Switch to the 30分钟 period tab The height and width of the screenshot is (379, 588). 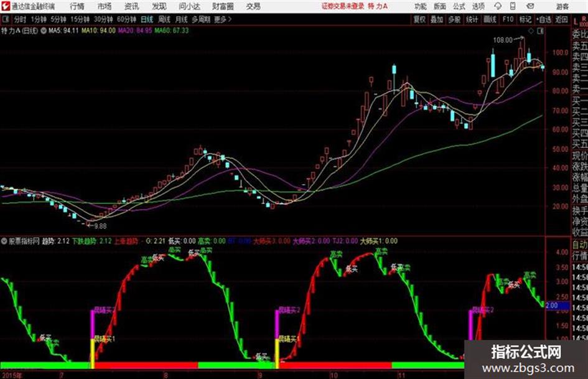click(x=103, y=19)
